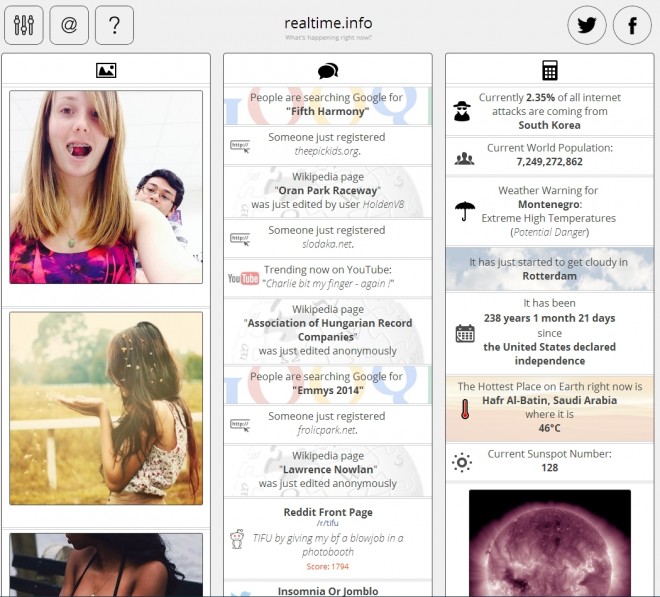Click the http icon beside frolicpark.net
Image resolution: width=660 pixels, height=597 pixels.
click(x=240, y=425)
